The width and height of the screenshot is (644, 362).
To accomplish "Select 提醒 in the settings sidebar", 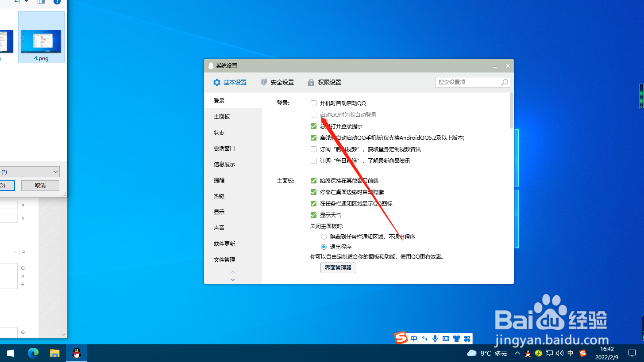I will point(233,180).
